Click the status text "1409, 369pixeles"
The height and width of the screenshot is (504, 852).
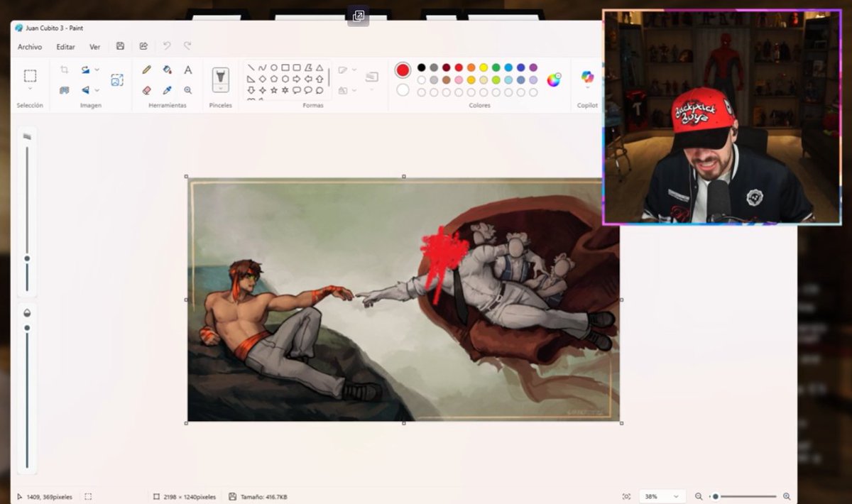pyautogui.click(x=49, y=497)
